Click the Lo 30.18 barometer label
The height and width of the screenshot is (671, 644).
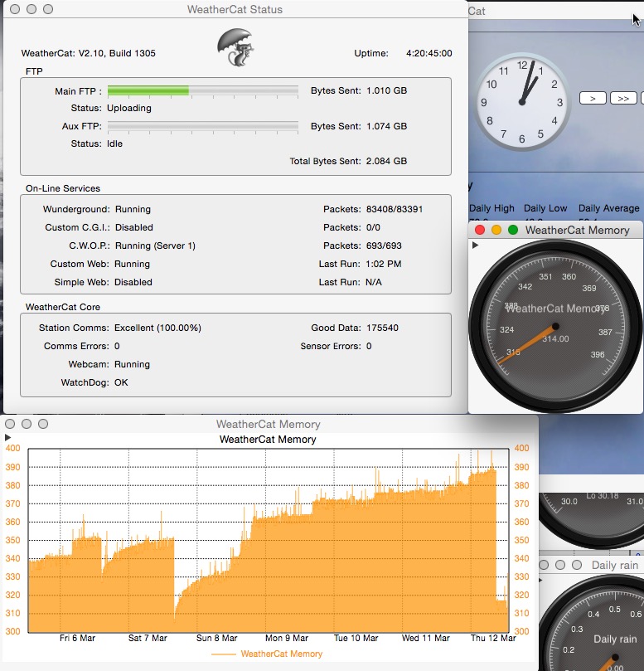[x=603, y=496]
